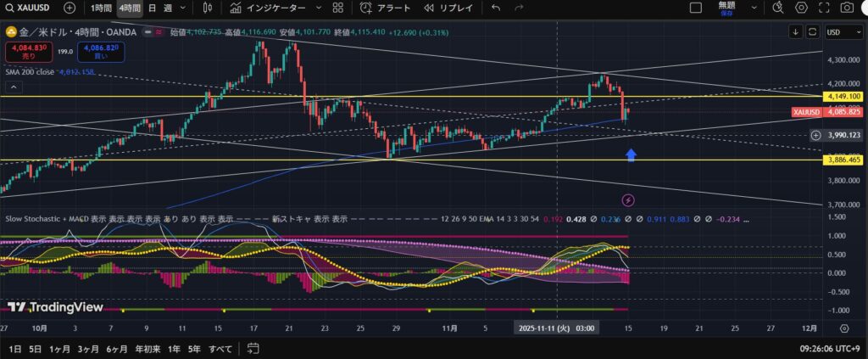868x359 pixels.
Task: Open the layout templates grid icon
Action: 337,8
